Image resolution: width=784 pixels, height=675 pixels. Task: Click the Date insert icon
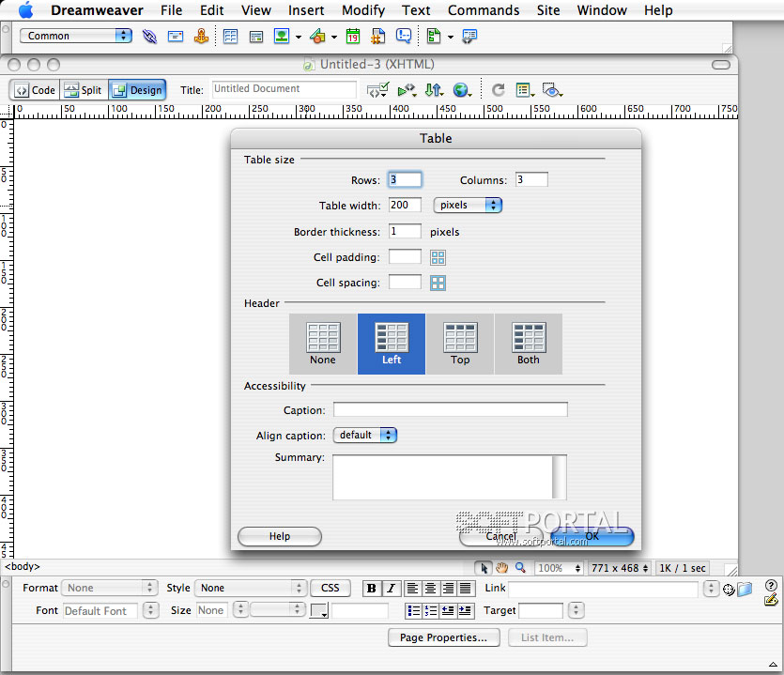(353, 37)
